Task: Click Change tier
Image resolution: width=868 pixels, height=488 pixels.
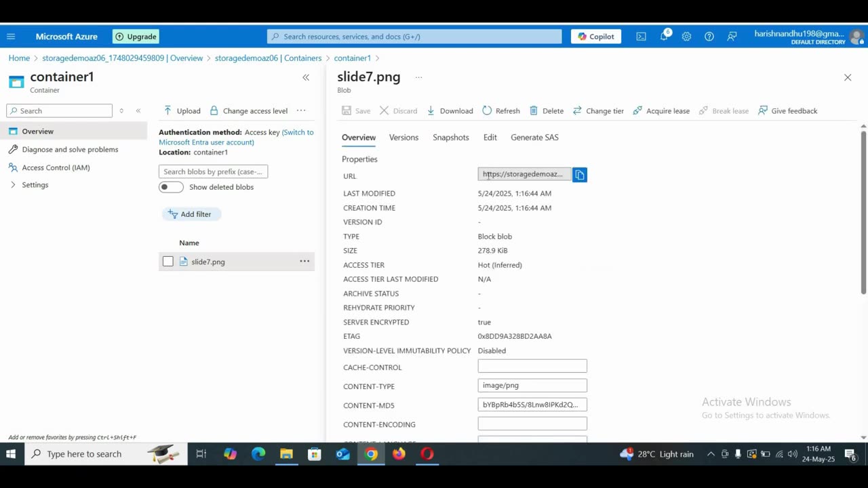Action: coord(598,110)
